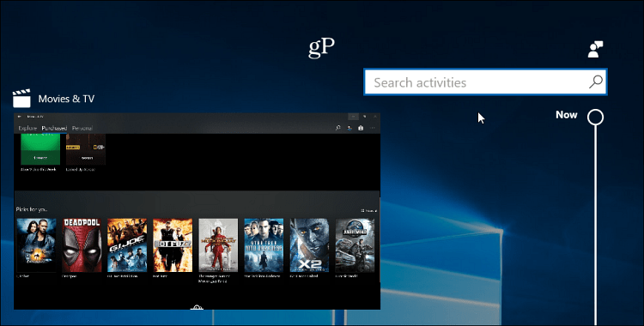Open the more options ellipsis in Movies & TV

[373, 128]
